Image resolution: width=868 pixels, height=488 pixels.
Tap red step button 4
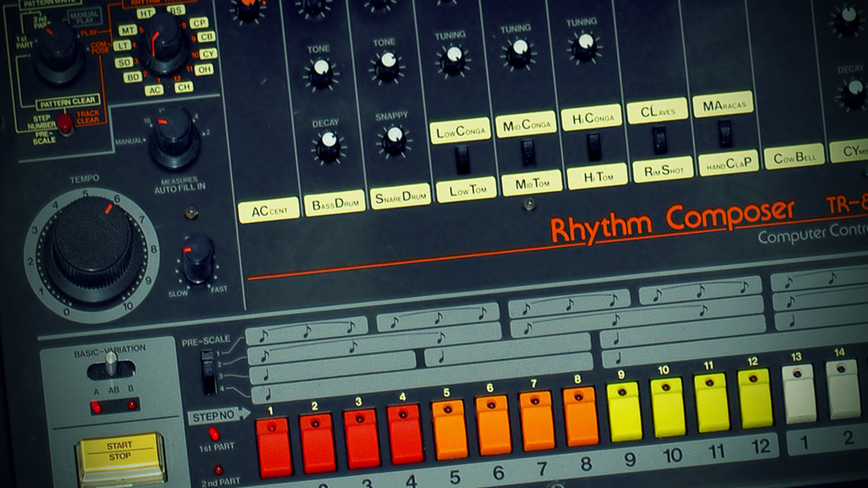coord(405,434)
